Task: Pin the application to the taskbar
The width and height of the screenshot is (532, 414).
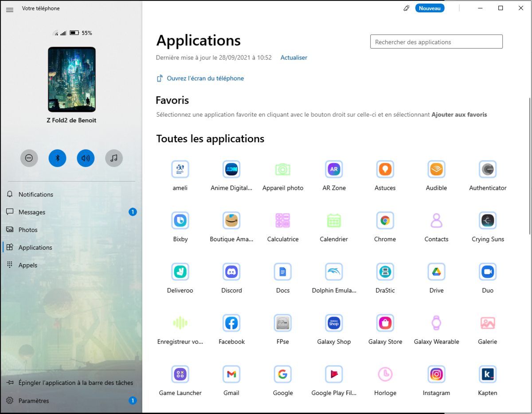Action: 71,383
